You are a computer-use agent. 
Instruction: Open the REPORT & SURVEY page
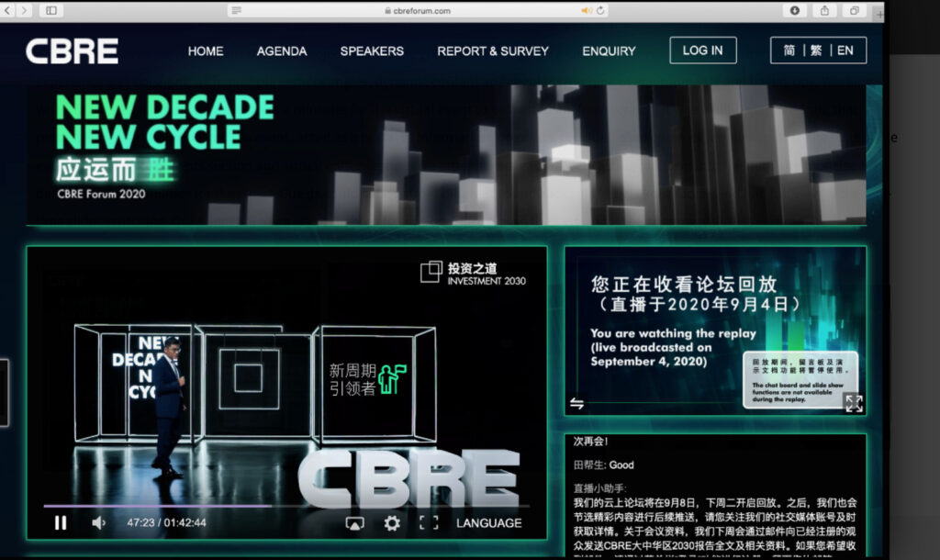pyautogui.click(x=493, y=51)
